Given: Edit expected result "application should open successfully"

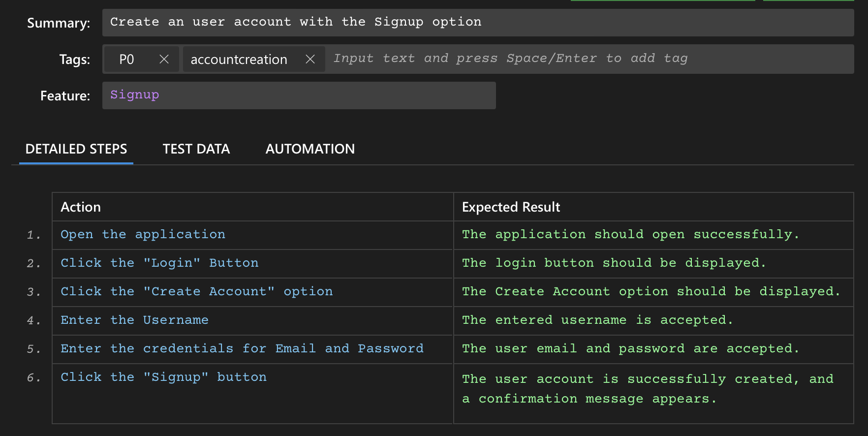Looking at the screenshot, I should [x=630, y=235].
